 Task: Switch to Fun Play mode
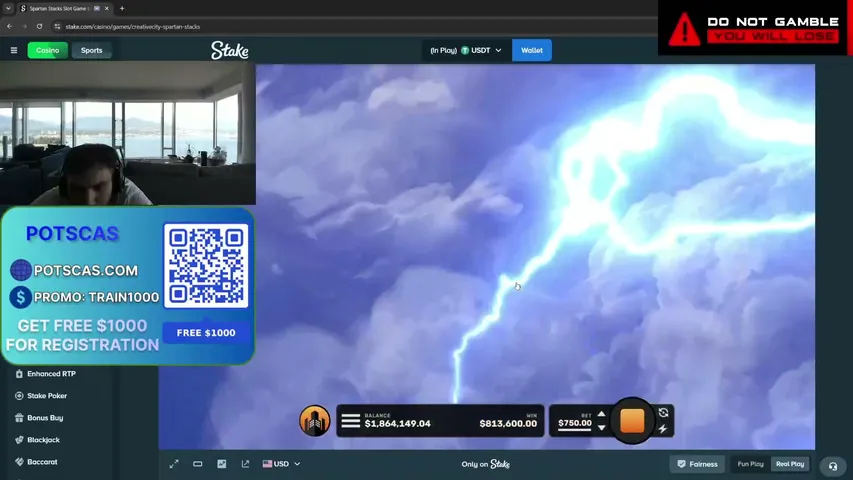(750, 464)
